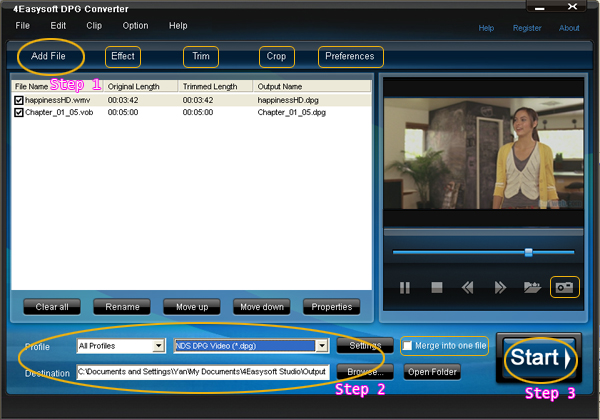Image resolution: width=600 pixels, height=420 pixels.
Task: Open the Clip menu
Action: [x=94, y=26]
